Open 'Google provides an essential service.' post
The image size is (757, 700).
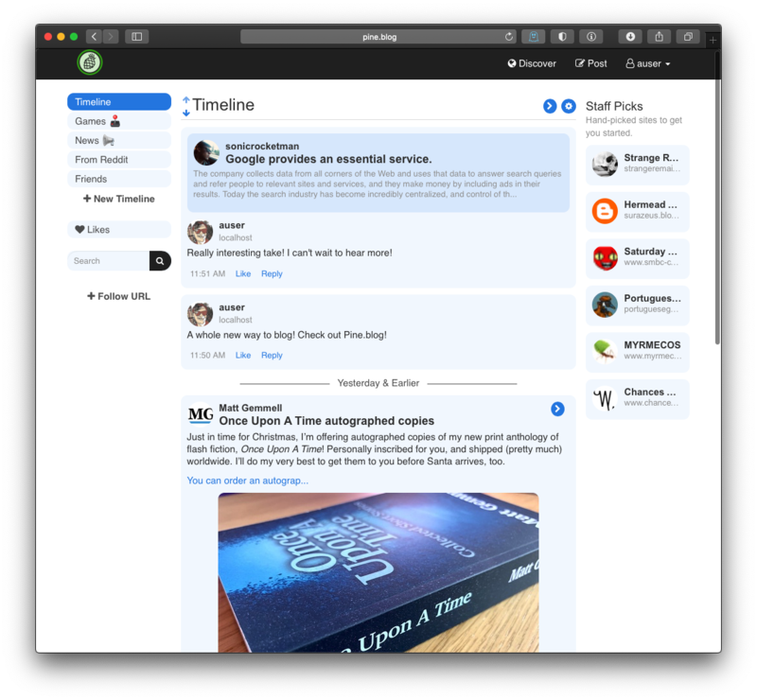[x=328, y=159]
